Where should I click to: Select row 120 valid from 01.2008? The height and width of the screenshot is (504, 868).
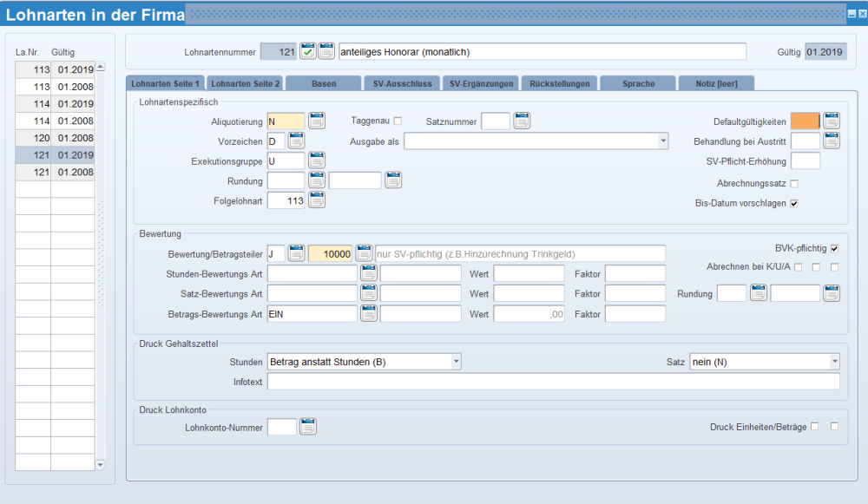pyautogui.click(x=55, y=138)
